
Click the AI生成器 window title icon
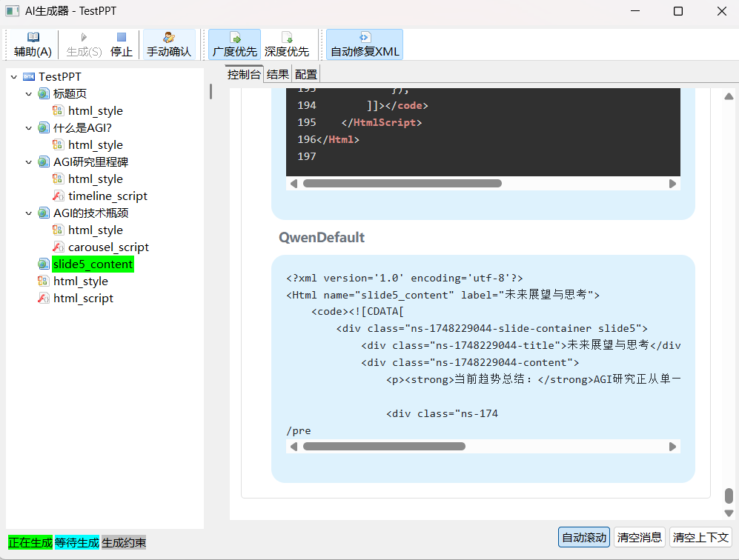pos(13,11)
